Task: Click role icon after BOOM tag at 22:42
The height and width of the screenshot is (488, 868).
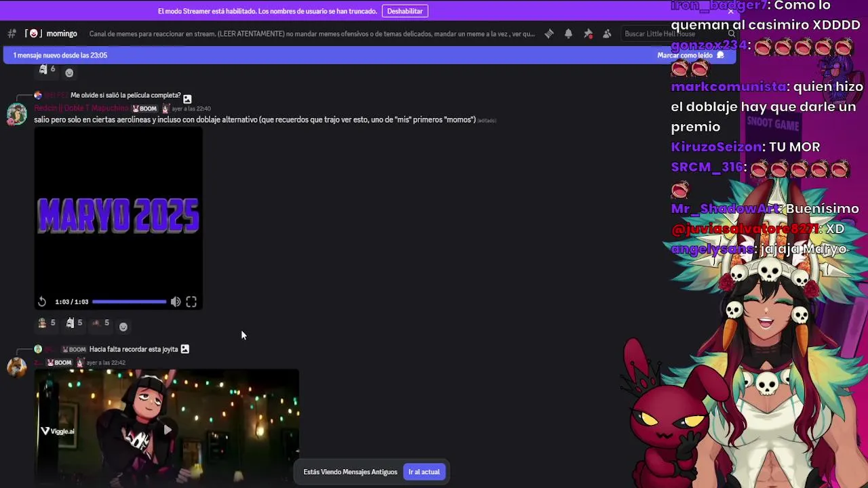Action: [79, 363]
